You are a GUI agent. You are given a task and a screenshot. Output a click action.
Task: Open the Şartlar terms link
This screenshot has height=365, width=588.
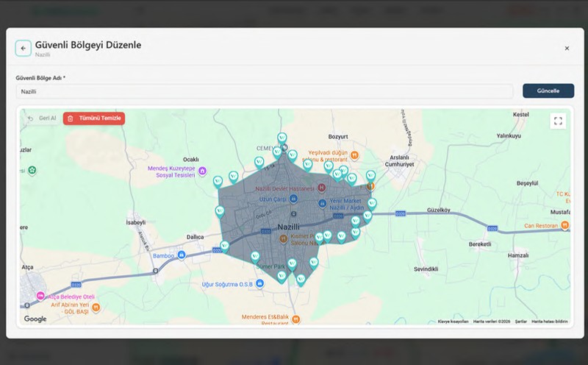point(520,322)
